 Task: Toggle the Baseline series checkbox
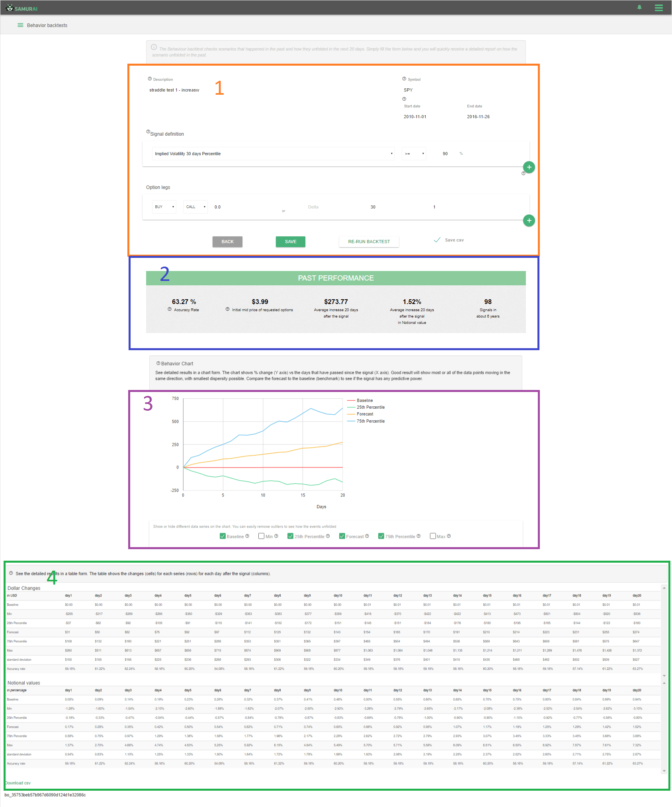pyautogui.click(x=223, y=536)
